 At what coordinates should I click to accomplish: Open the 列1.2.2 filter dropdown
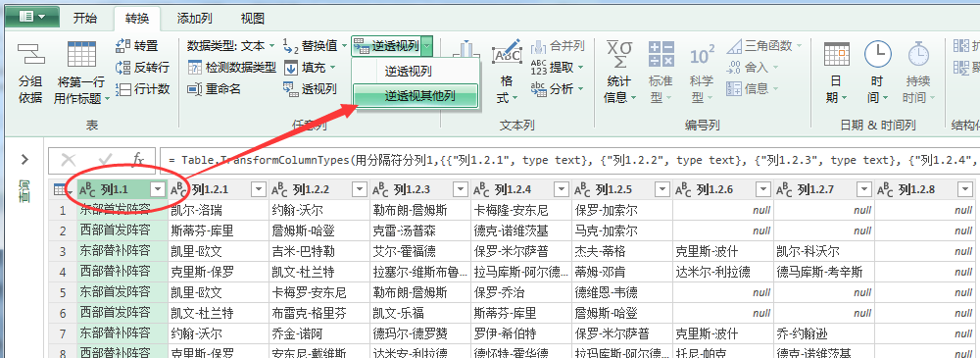360,189
